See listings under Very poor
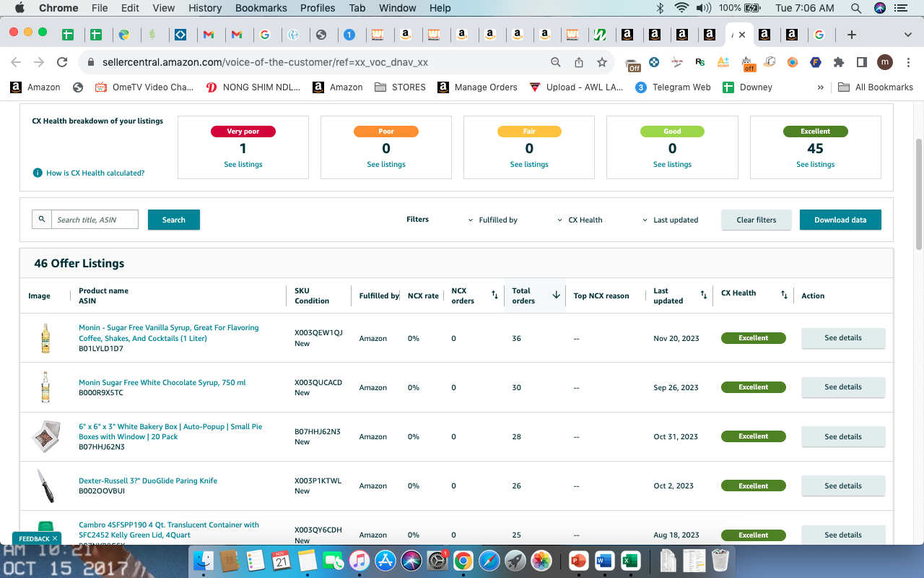This screenshot has width=924, height=578. 243,165
